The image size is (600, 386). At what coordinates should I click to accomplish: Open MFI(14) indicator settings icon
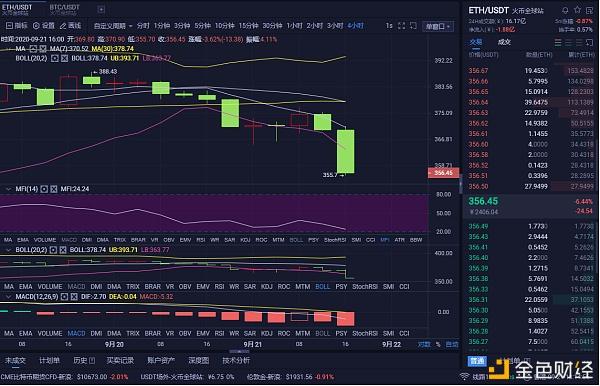(44, 189)
